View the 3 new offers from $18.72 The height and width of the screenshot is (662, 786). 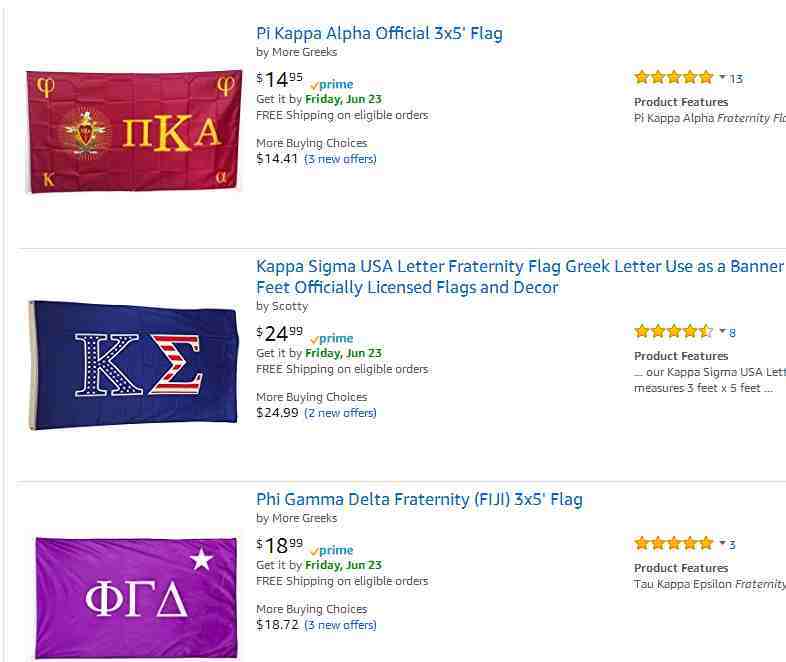[x=340, y=625]
